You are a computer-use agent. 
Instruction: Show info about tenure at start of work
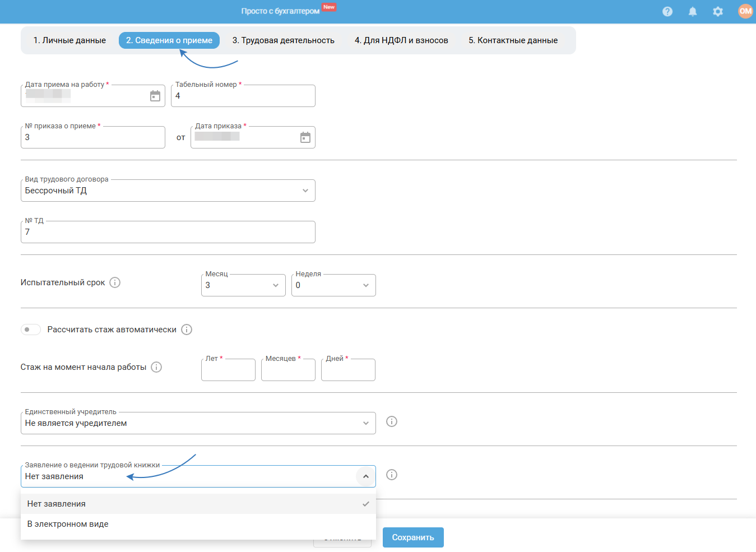(x=156, y=367)
